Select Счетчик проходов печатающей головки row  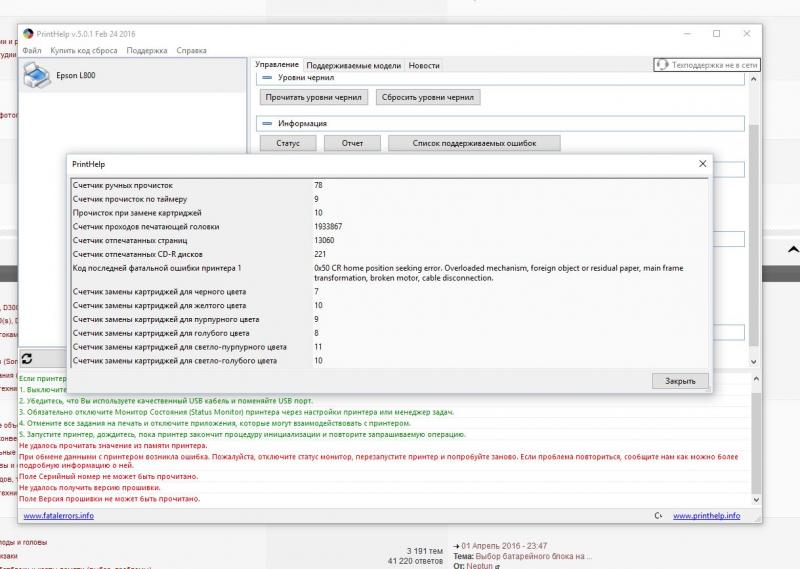coord(390,227)
